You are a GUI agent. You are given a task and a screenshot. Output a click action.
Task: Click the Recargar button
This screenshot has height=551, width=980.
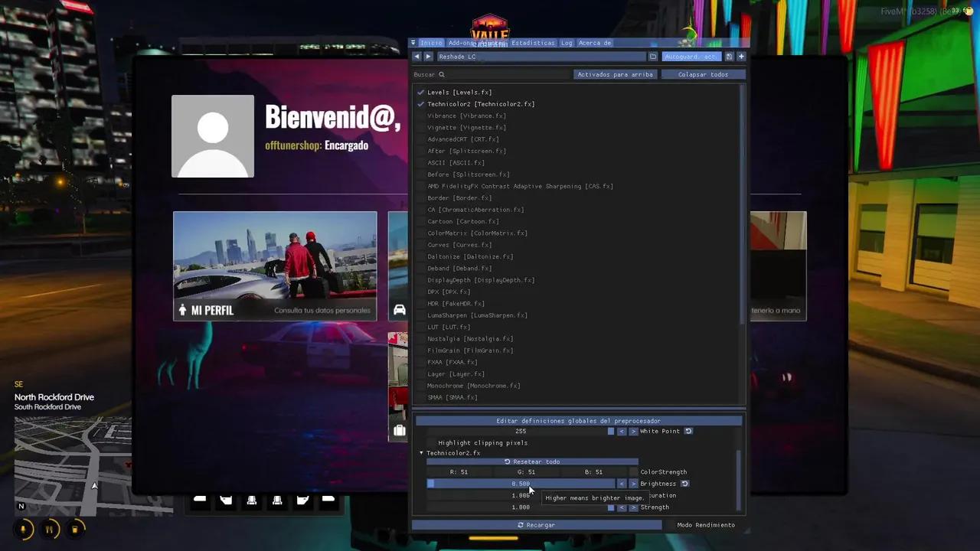click(x=536, y=525)
